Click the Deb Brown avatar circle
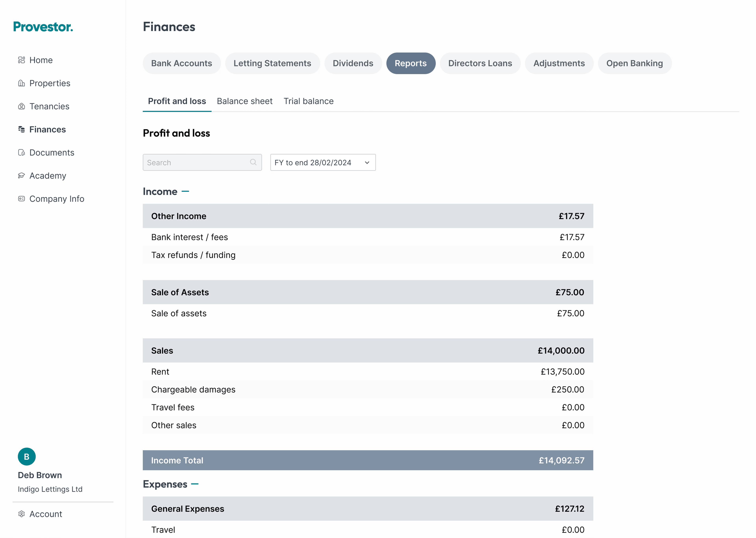 point(27,456)
